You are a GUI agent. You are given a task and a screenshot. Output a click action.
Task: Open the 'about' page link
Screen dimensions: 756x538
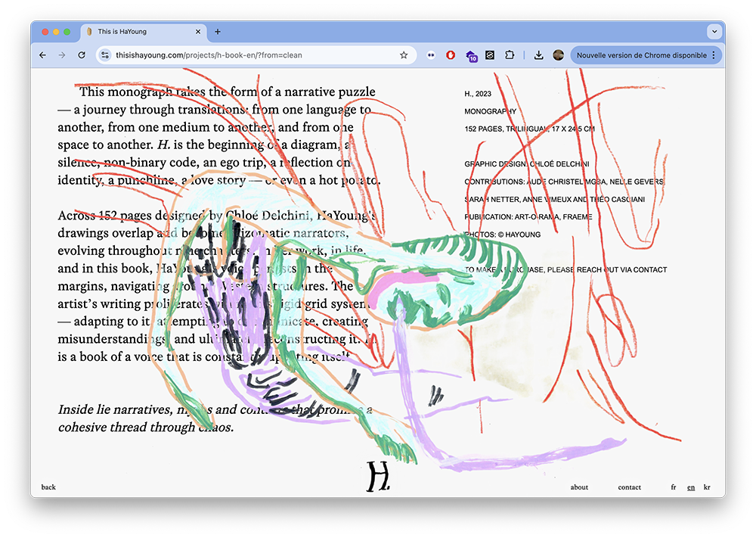[579, 487]
